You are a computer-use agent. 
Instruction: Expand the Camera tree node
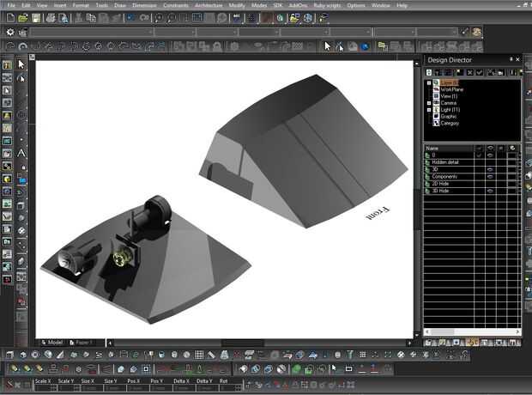(429, 103)
